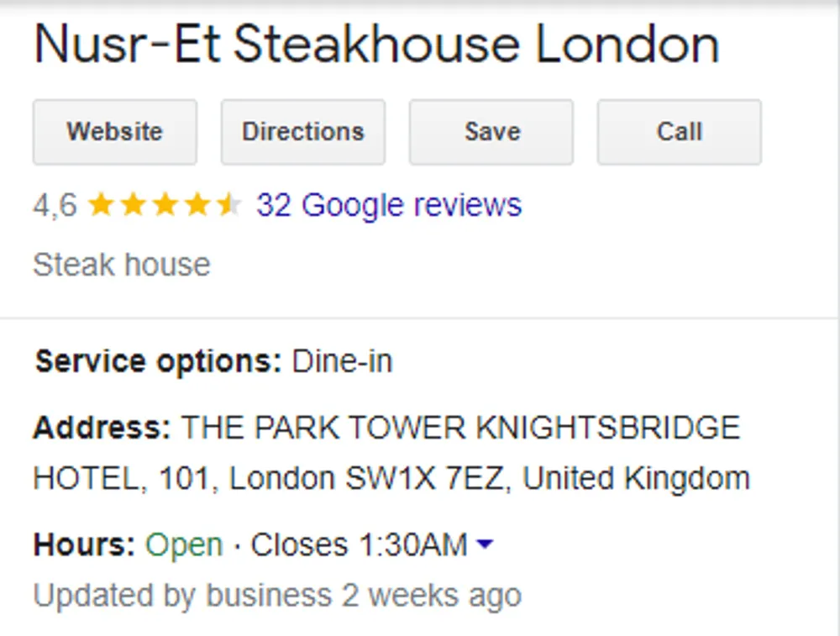Viewport: 840px width, 636px height.
Task: Save this place with Save button
Action: tap(491, 132)
